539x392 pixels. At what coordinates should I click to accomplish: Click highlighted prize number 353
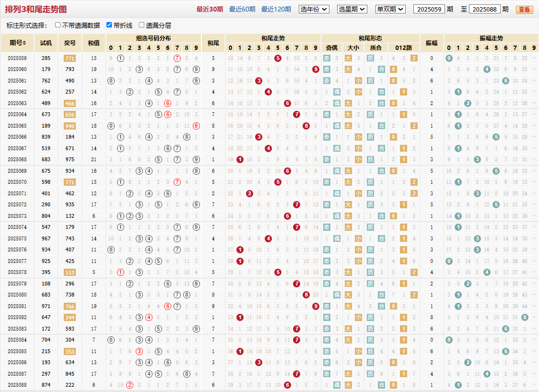70,351
